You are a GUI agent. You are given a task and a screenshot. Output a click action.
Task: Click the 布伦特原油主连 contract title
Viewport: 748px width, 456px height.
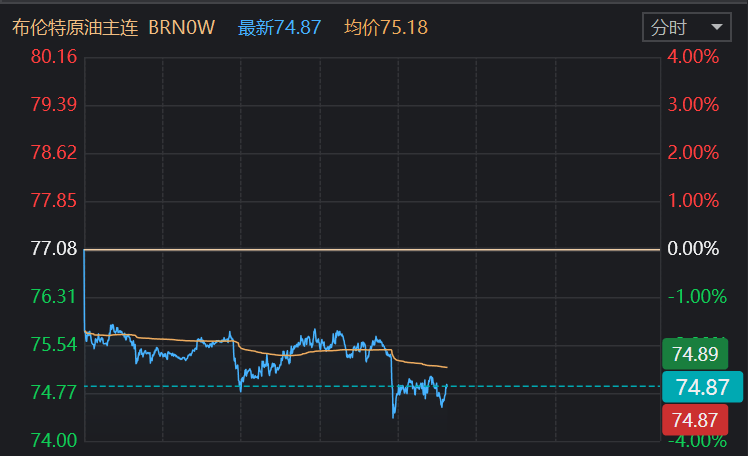[x=75, y=28]
